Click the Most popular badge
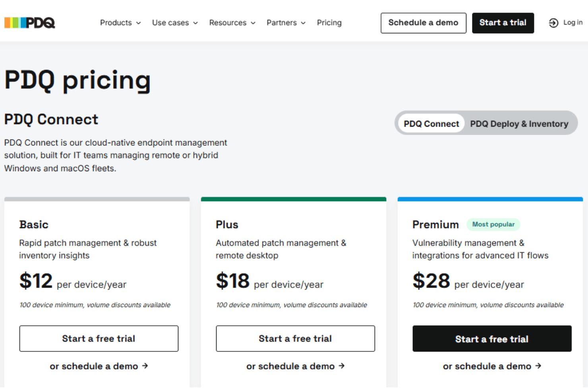Viewport: 588px width, 392px height. click(493, 224)
